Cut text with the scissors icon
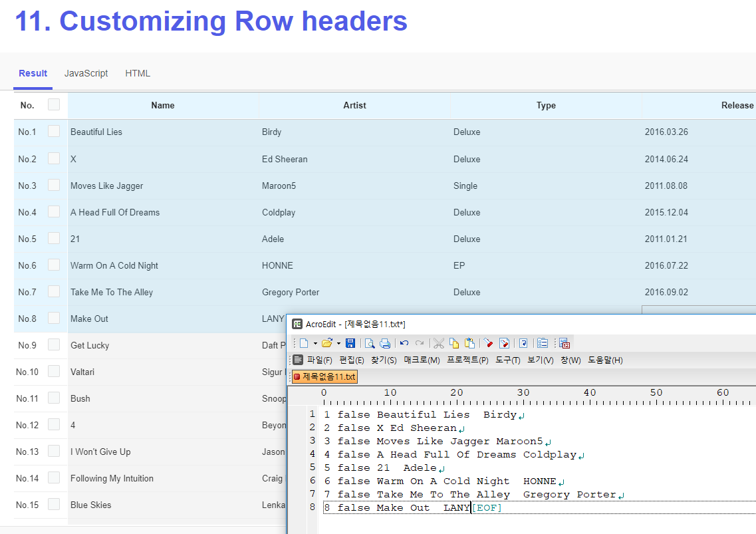756x534 pixels. coord(438,342)
